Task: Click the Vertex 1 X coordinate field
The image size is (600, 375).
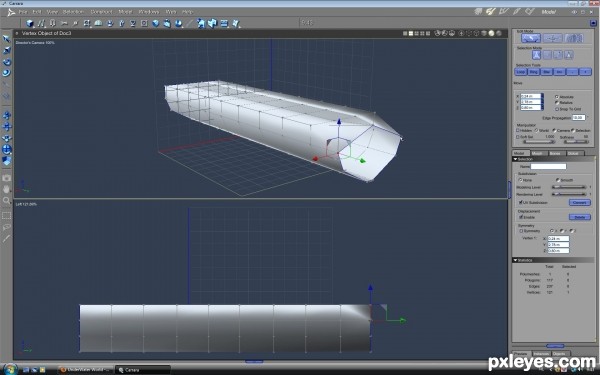Action: pos(558,238)
